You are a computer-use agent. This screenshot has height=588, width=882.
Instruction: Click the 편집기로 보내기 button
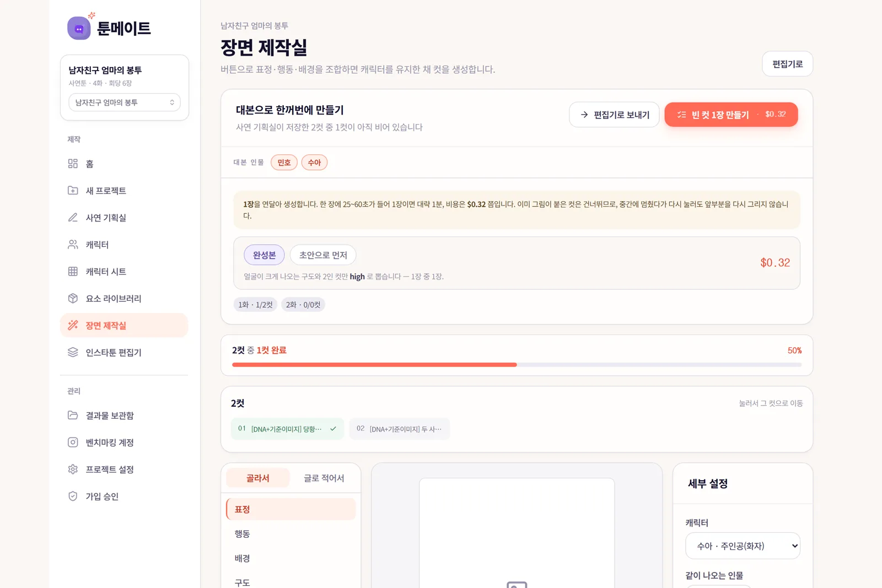pyautogui.click(x=614, y=115)
